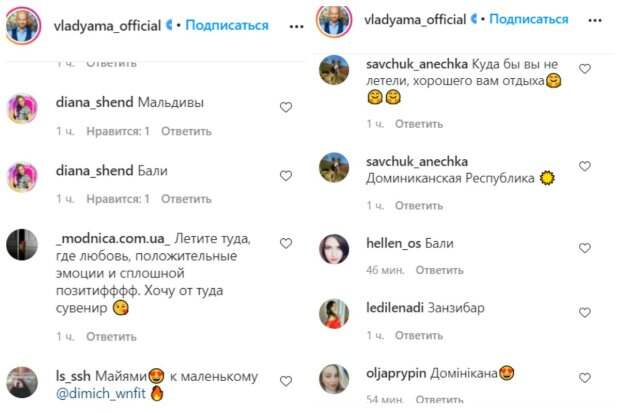
Task: Click Подписаться in the left header
Action: (x=227, y=25)
